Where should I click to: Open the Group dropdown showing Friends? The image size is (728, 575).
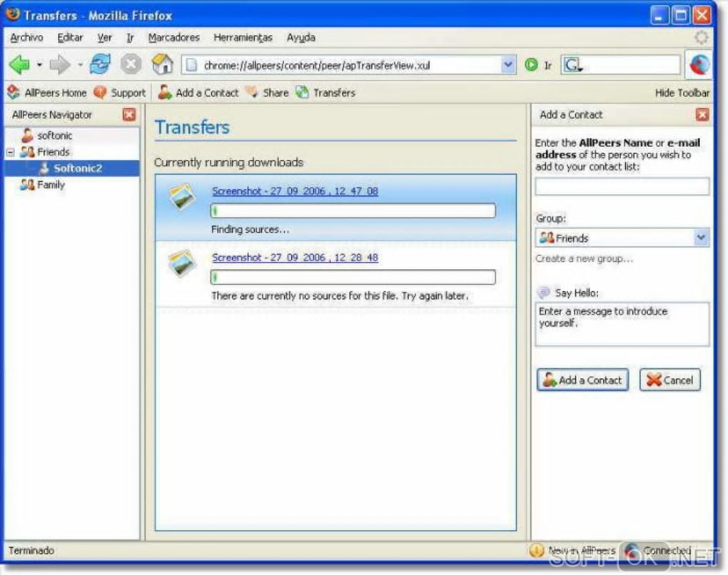[x=622, y=238]
